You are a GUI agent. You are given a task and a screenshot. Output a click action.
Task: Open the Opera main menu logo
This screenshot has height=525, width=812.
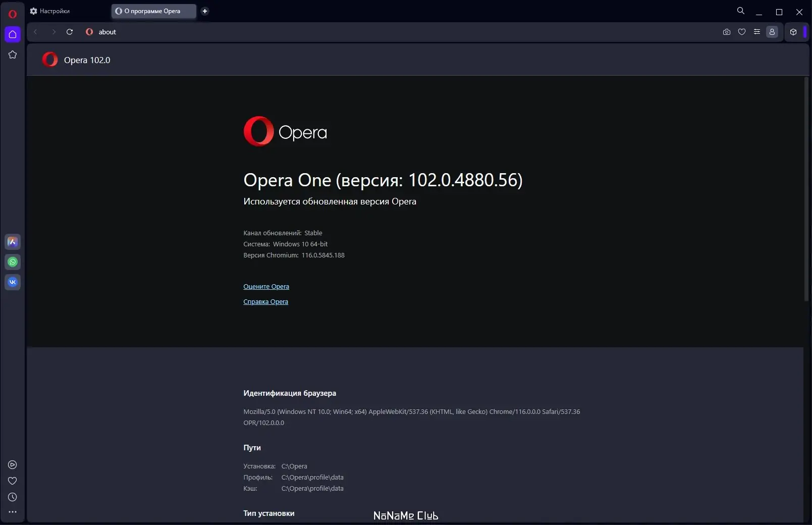tap(13, 14)
